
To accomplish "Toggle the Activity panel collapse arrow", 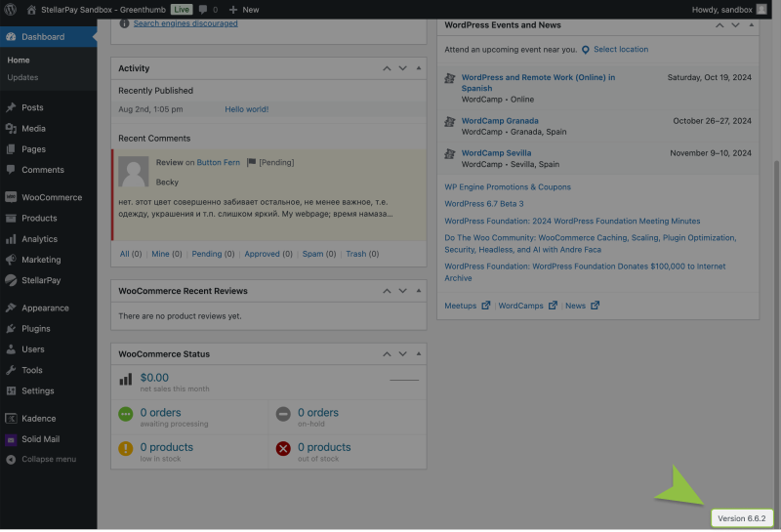I will click(x=419, y=68).
